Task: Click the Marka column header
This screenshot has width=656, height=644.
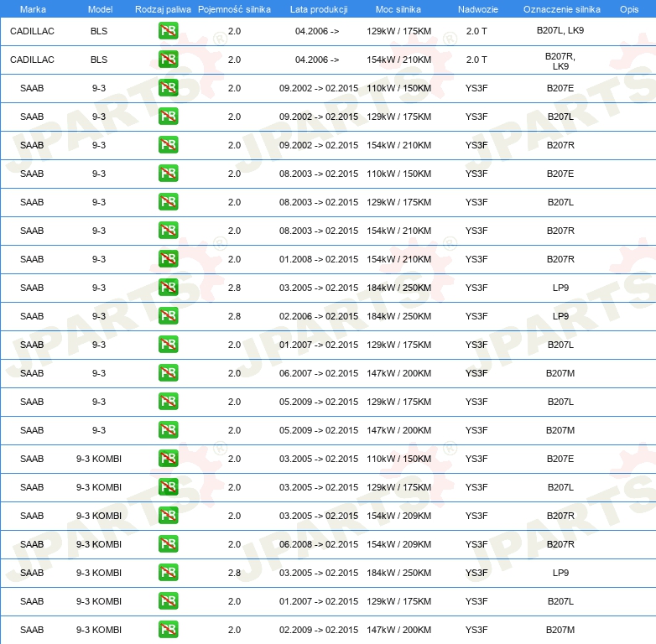Action: (x=32, y=8)
